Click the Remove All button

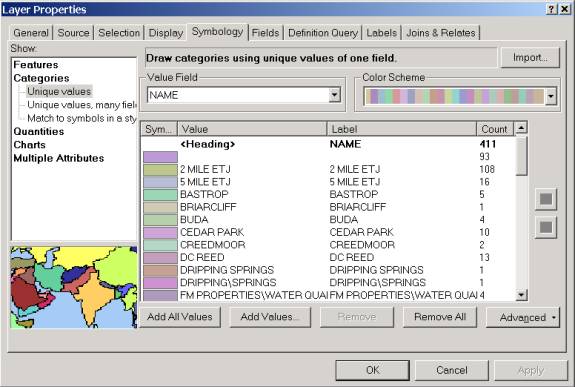pyautogui.click(x=440, y=317)
